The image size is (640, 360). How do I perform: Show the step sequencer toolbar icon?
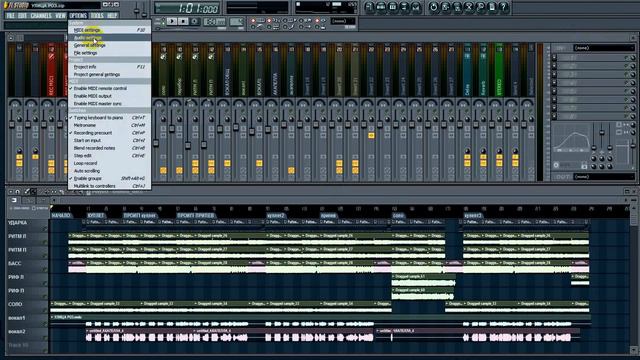pos(381,7)
